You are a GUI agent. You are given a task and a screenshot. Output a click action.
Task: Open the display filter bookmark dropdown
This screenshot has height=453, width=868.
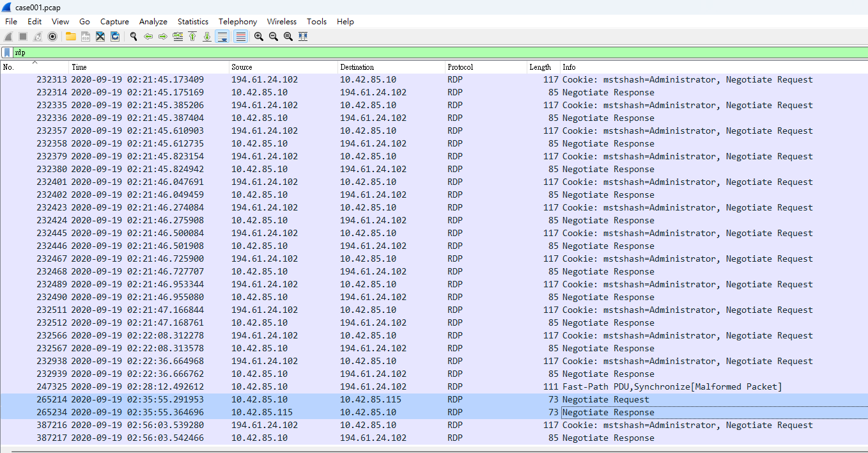[6, 52]
